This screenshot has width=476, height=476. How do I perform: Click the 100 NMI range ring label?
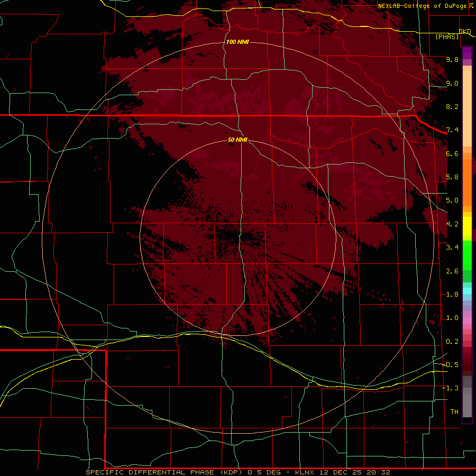237,42
